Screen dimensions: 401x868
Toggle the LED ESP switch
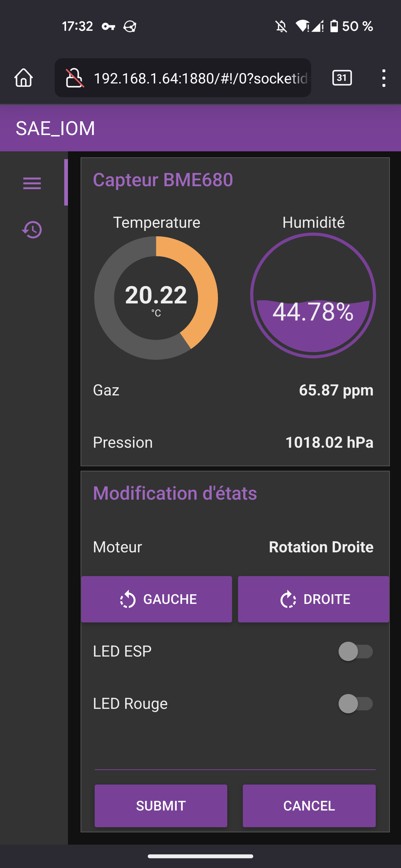coord(355,651)
